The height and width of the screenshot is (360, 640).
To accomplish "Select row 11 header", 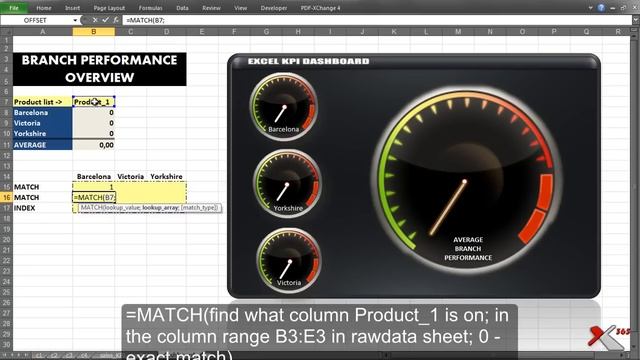I will click(7, 144).
